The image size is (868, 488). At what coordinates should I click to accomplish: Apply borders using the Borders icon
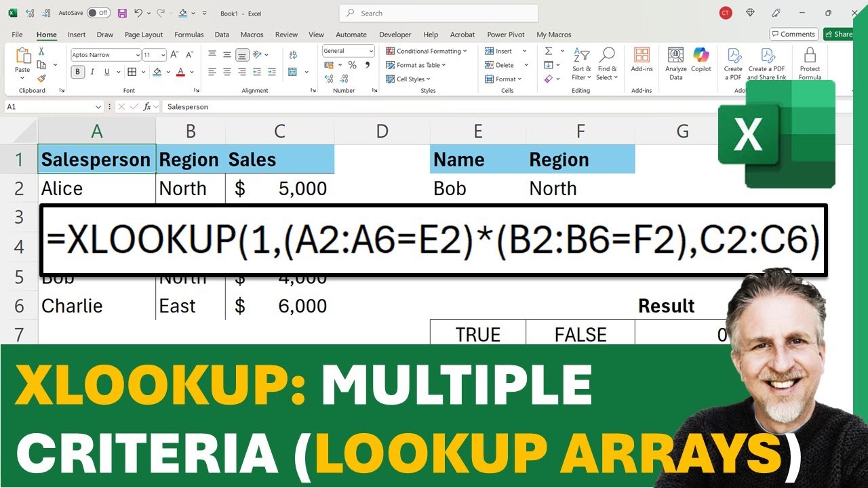click(x=132, y=72)
